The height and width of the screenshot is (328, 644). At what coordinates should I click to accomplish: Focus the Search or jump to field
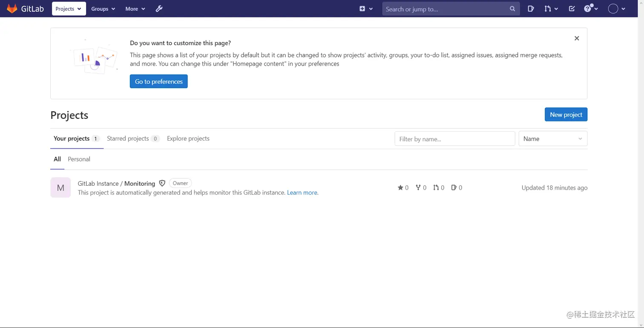click(x=446, y=9)
